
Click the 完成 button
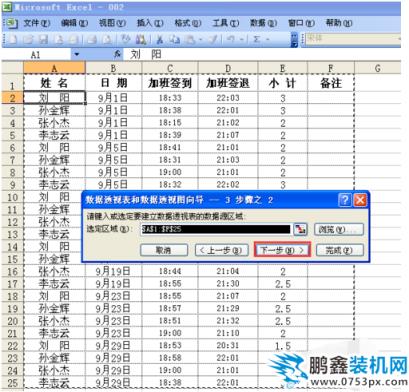click(x=339, y=250)
